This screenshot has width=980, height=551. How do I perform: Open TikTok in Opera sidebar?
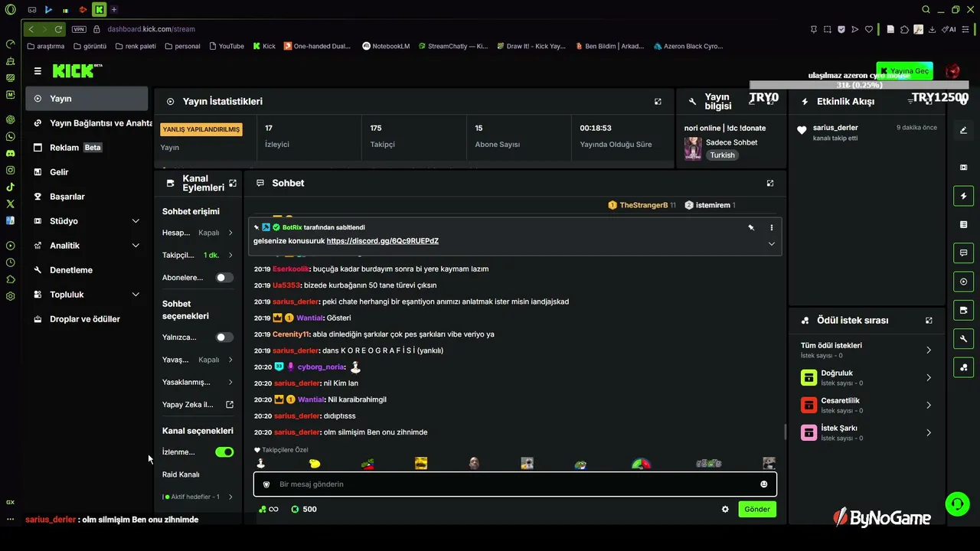[10, 187]
